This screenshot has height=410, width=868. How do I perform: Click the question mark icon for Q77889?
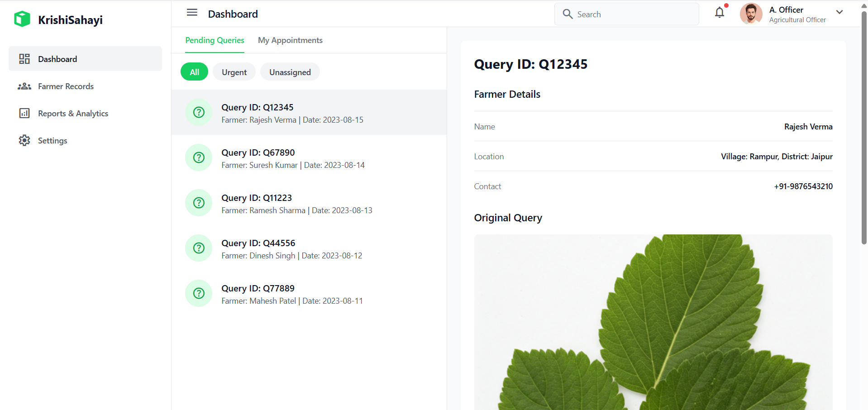tap(199, 293)
